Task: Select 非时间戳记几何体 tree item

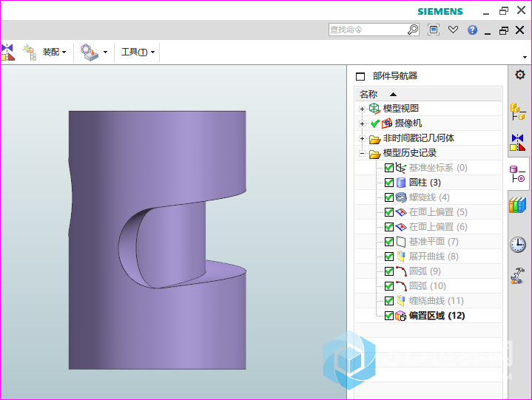Action: click(x=418, y=138)
